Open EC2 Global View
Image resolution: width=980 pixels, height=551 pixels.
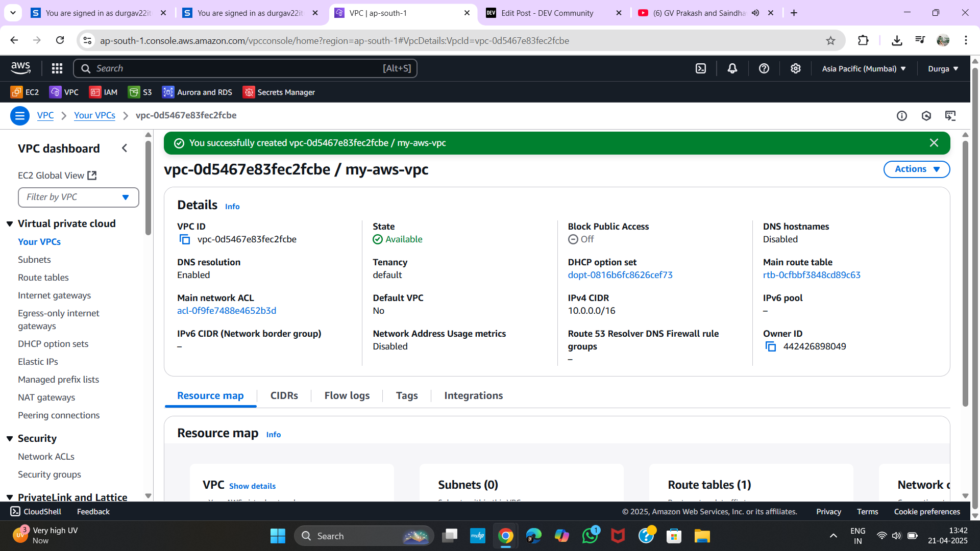point(57,176)
